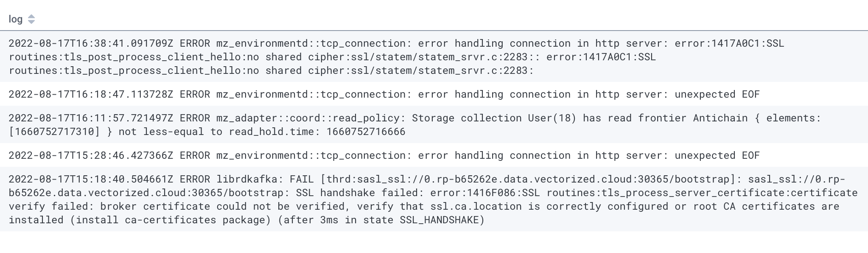Click the SSL_HANDSHAKE state text
The width and height of the screenshot is (868, 253).
tap(441, 220)
